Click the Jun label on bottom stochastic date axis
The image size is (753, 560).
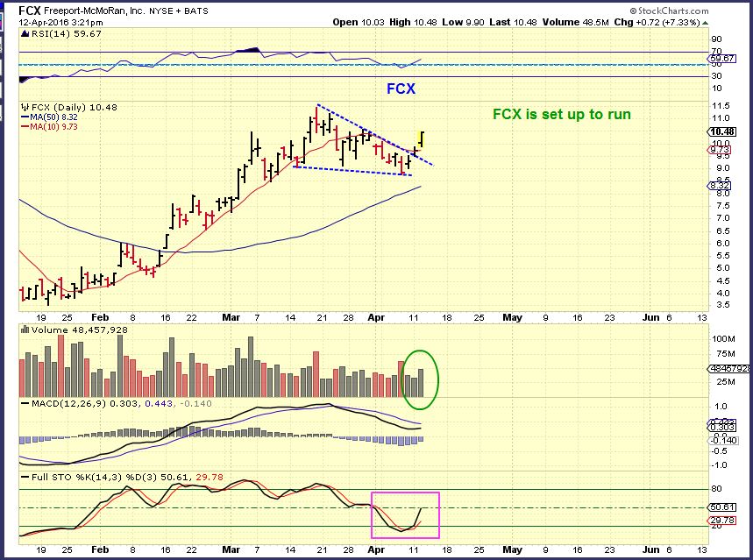[650, 549]
